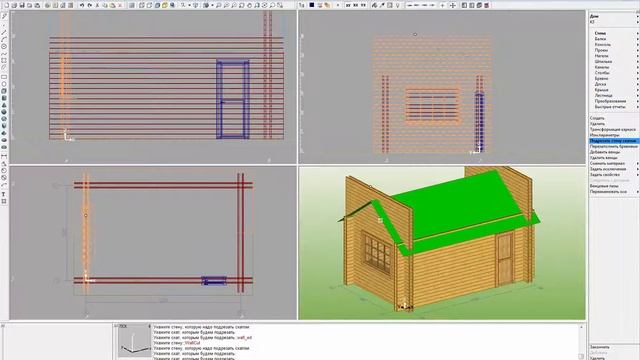Click the Redo arrow icon
Screen dimensions: 640x360
[89, 5]
